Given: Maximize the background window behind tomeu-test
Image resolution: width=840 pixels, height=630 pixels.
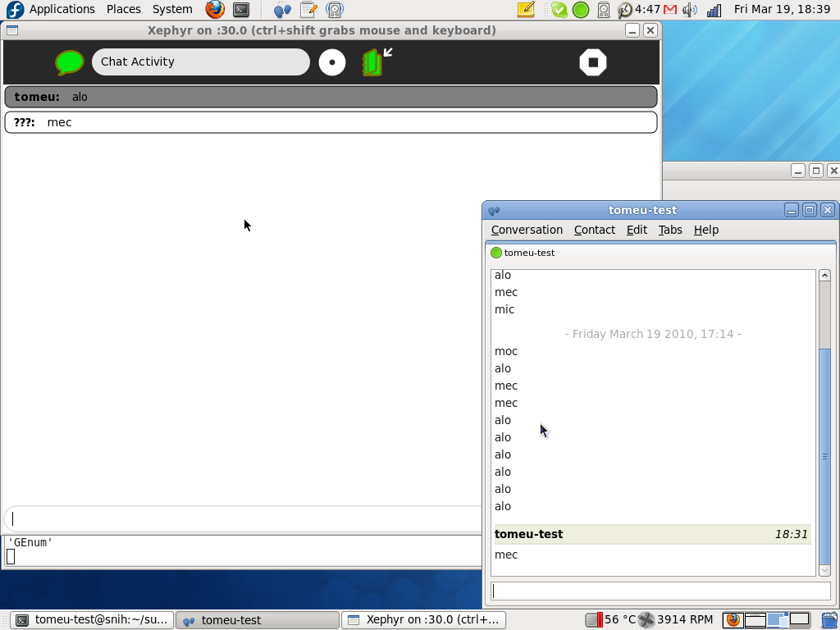Looking at the screenshot, I should tap(816, 171).
